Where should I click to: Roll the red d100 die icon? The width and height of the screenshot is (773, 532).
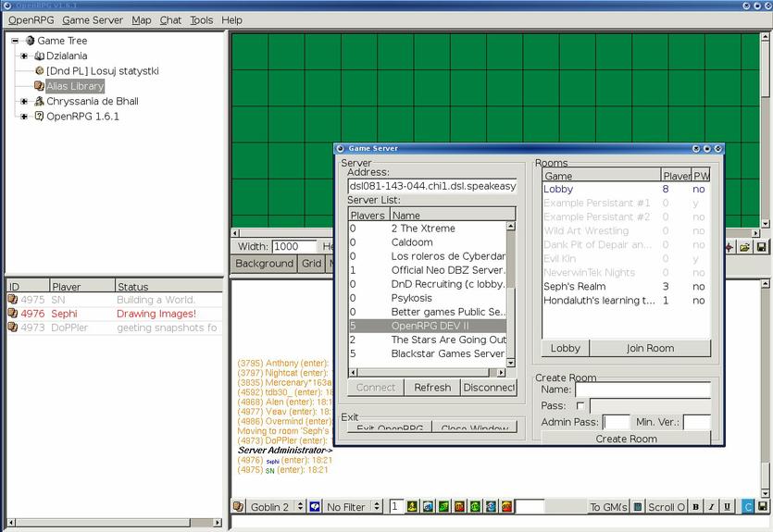506,506
